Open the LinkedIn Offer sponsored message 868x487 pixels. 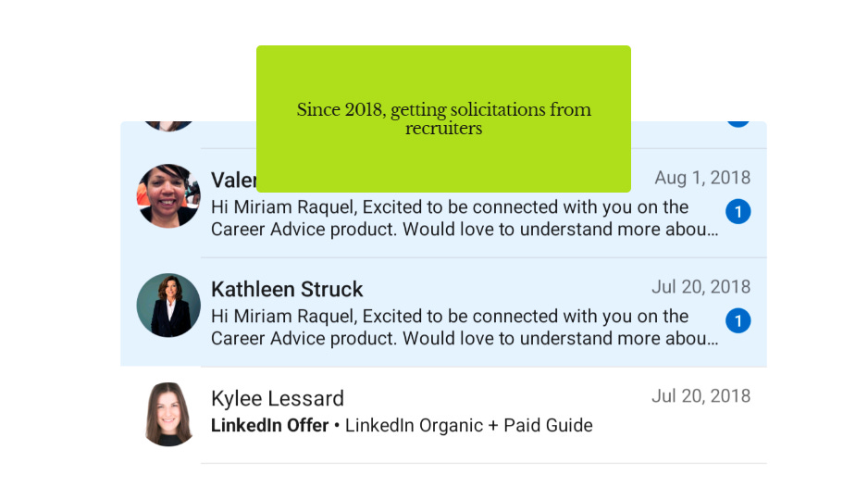pos(444,415)
